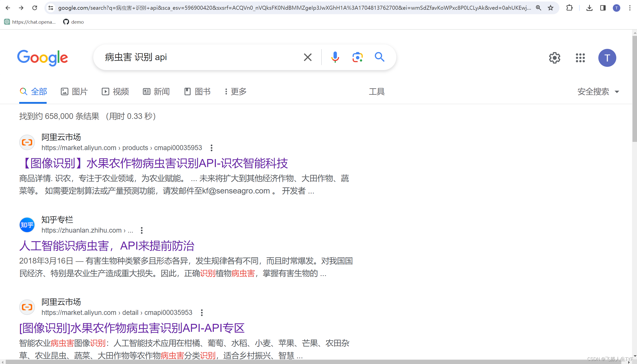
Task: Switch to the 图片 tab
Action: 74,92
